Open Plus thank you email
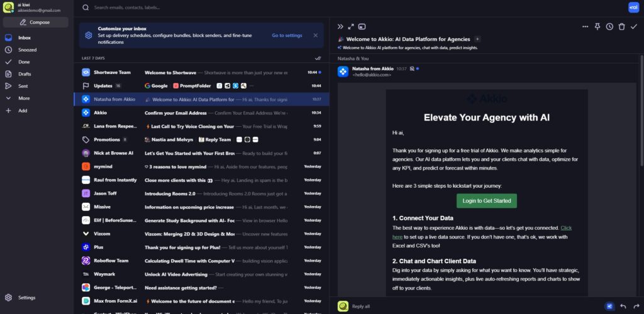The height and width of the screenshot is (314, 644). (x=201, y=247)
